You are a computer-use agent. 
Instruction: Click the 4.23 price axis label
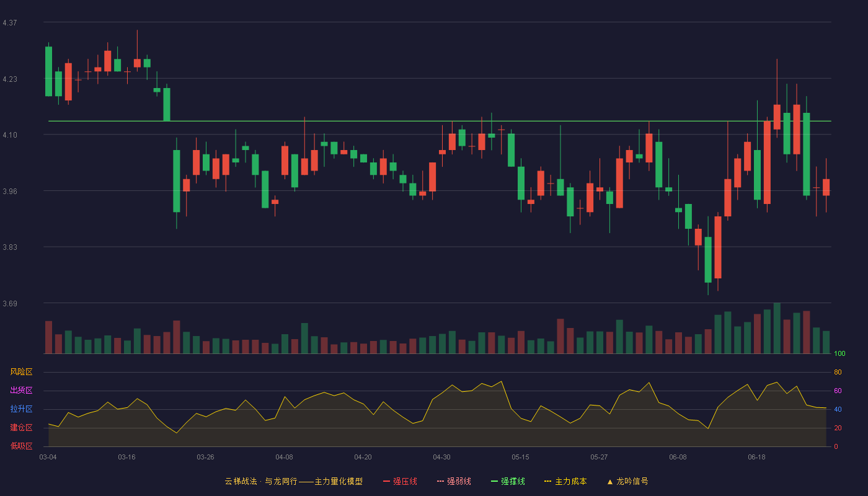pos(10,79)
